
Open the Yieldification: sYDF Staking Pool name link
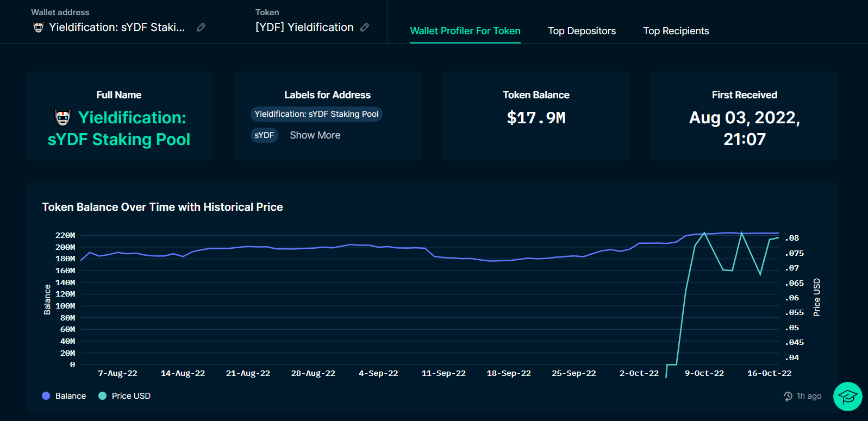pos(119,128)
